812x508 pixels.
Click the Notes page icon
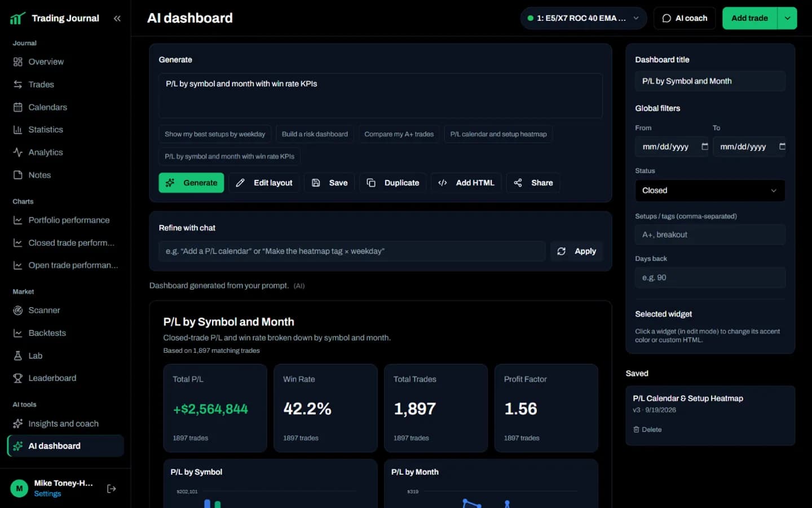[17, 175]
